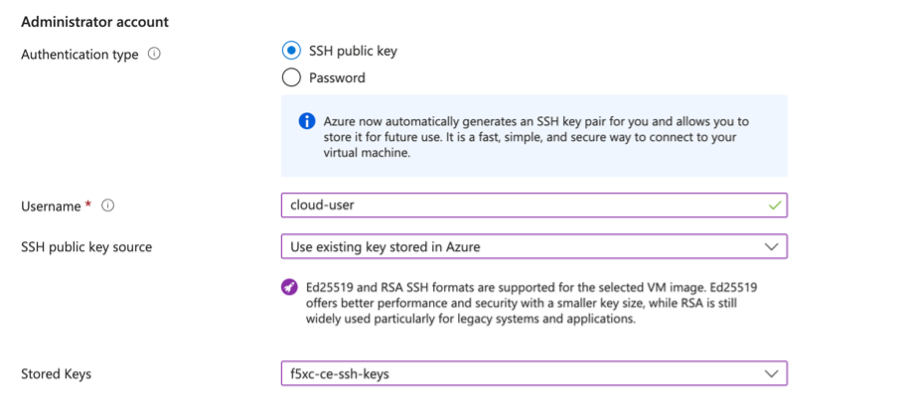Click green checkmark in Username field
Image resolution: width=910 pixels, height=412 pixels.
click(x=771, y=205)
